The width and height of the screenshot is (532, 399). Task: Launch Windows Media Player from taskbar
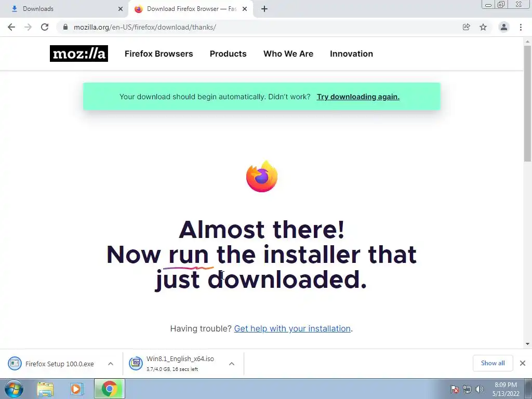tap(76, 389)
